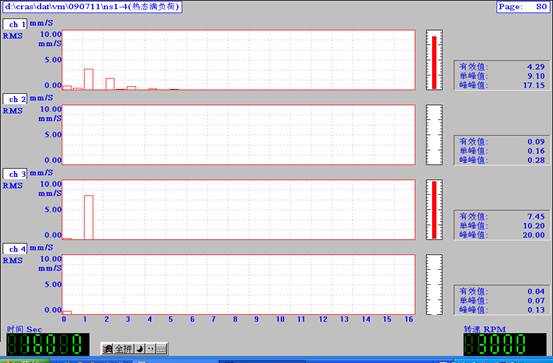Click the Windows Start button on taskbar
Screen dimensions: 553x363
[24, 361]
